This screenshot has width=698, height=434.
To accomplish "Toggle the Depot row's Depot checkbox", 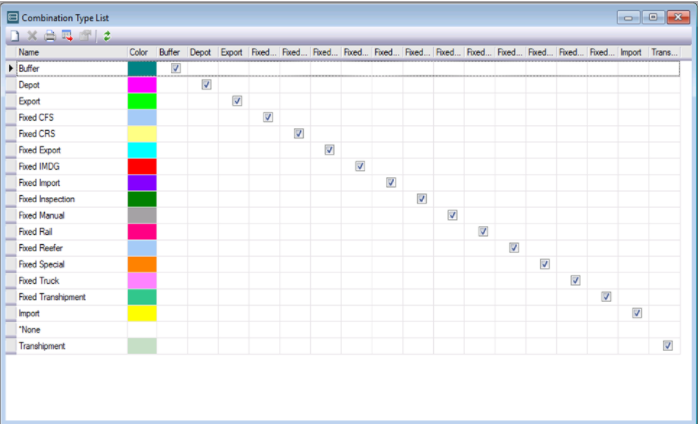I will point(206,85).
